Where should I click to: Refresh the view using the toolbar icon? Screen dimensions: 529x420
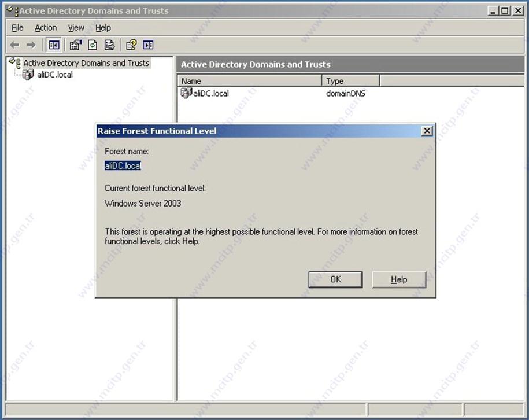(93, 45)
